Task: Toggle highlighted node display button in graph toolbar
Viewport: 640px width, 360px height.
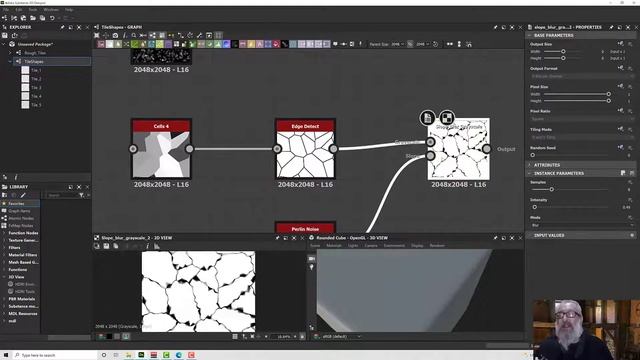Action: (x=152, y=36)
